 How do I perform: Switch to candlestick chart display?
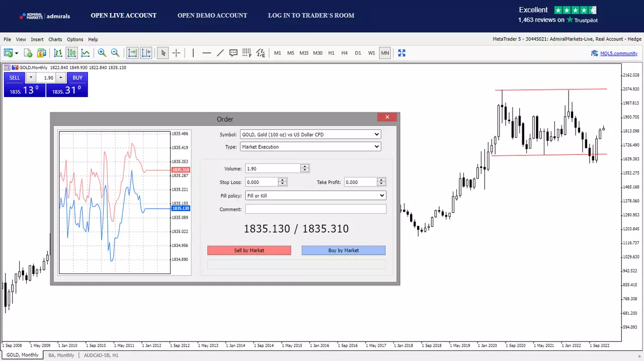[x=72, y=53]
